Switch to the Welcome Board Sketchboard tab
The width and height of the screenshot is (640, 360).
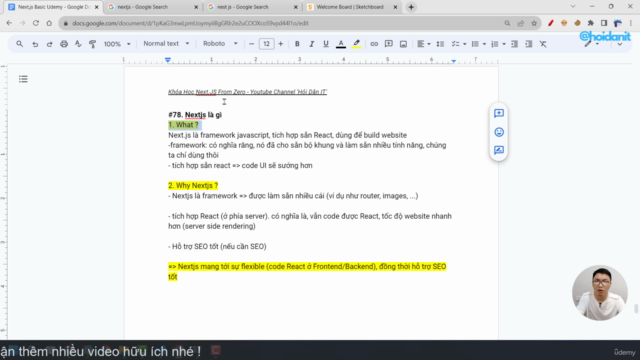tap(351, 7)
